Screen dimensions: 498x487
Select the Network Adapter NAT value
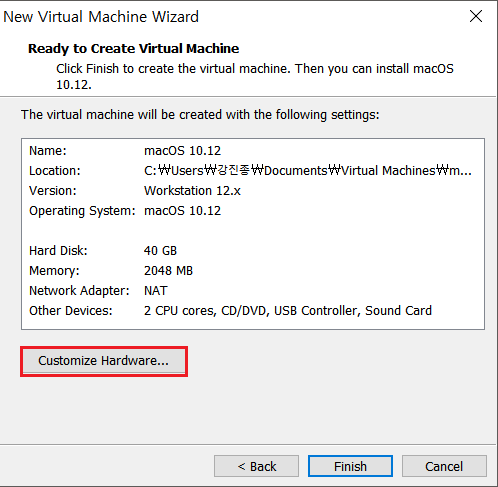coord(156,291)
